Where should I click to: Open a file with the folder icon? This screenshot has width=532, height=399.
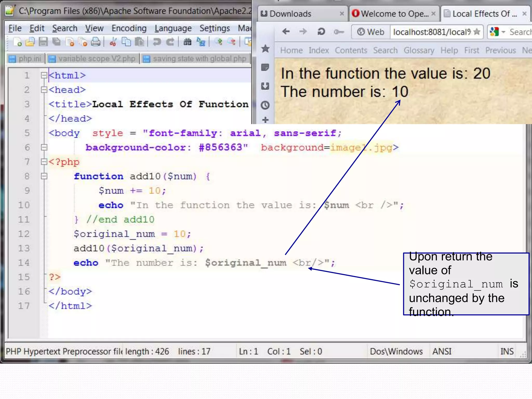coord(30,42)
